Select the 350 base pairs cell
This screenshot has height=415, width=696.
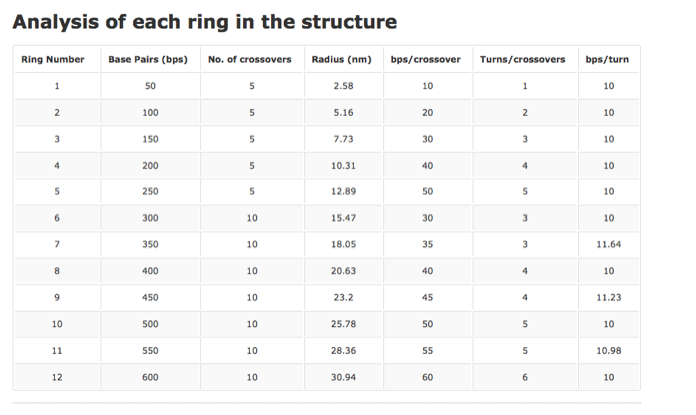click(x=151, y=244)
